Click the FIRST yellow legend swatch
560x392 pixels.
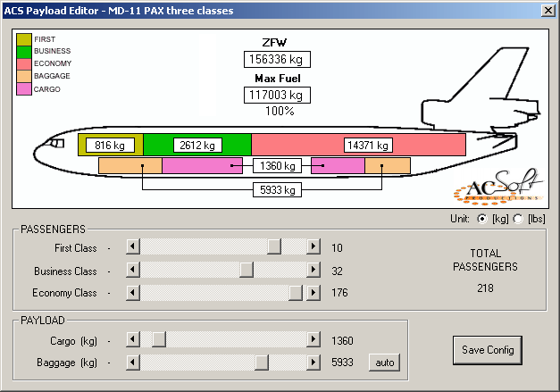(24, 39)
